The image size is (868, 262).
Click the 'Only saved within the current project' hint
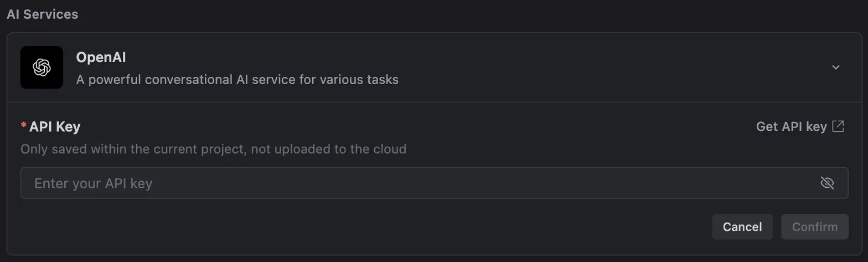coord(213,149)
